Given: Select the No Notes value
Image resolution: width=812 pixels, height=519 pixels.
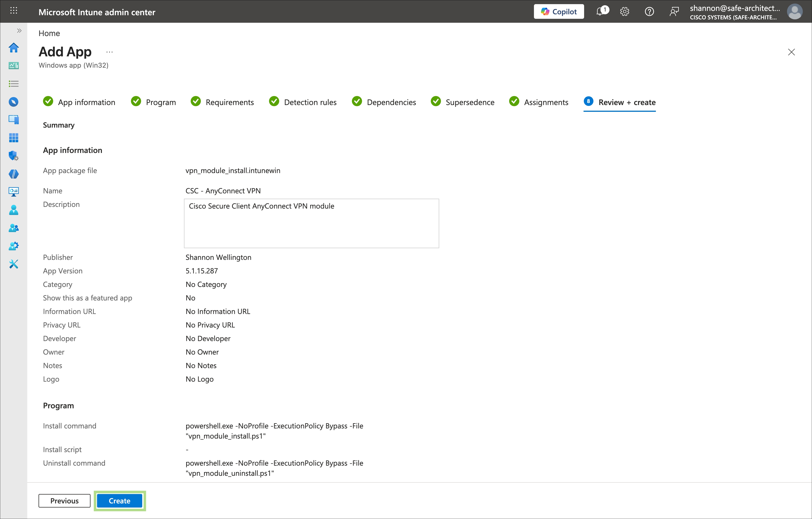Looking at the screenshot, I should tap(201, 365).
